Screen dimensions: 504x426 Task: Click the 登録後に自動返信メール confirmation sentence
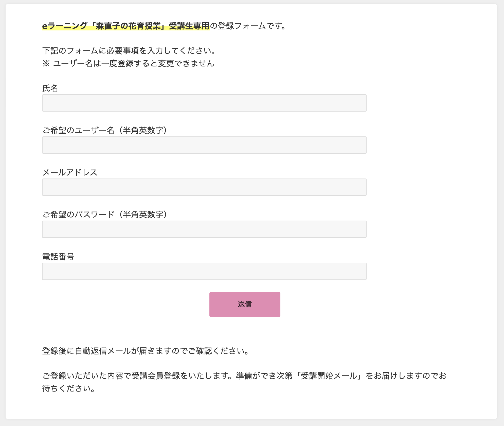(146, 351)
